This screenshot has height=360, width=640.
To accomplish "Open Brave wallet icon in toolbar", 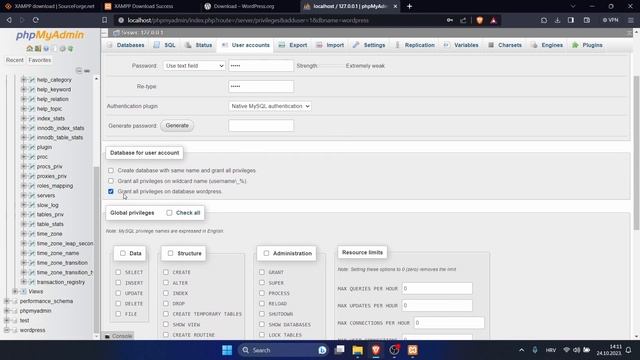I will coord(587,20).
